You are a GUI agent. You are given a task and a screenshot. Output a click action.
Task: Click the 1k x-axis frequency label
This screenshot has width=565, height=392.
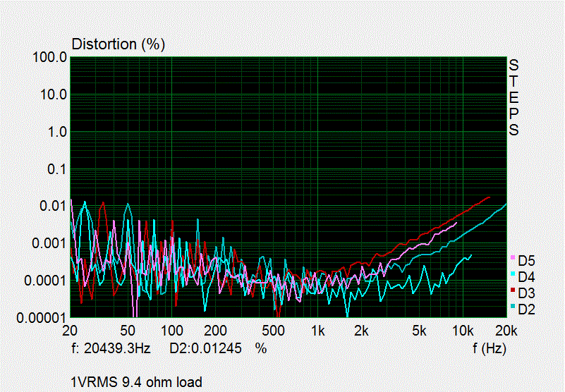[318, 331]
